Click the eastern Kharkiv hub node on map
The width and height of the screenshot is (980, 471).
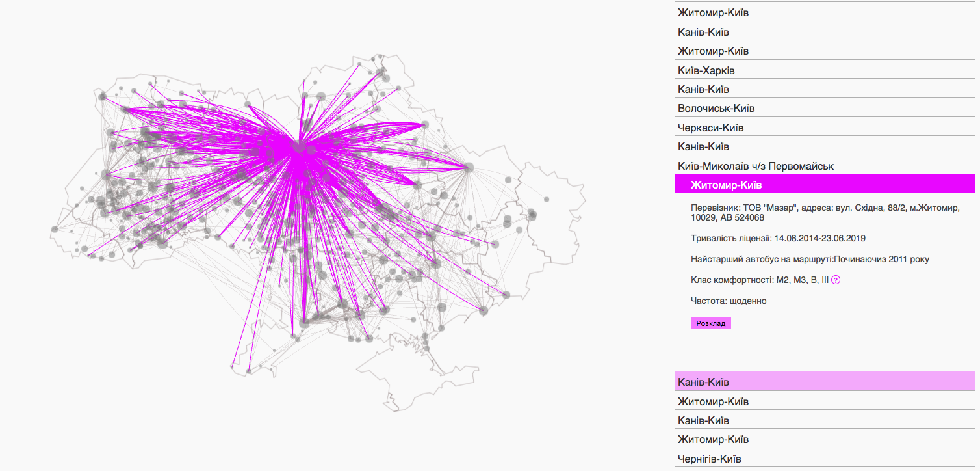click(x=469, y=167)
